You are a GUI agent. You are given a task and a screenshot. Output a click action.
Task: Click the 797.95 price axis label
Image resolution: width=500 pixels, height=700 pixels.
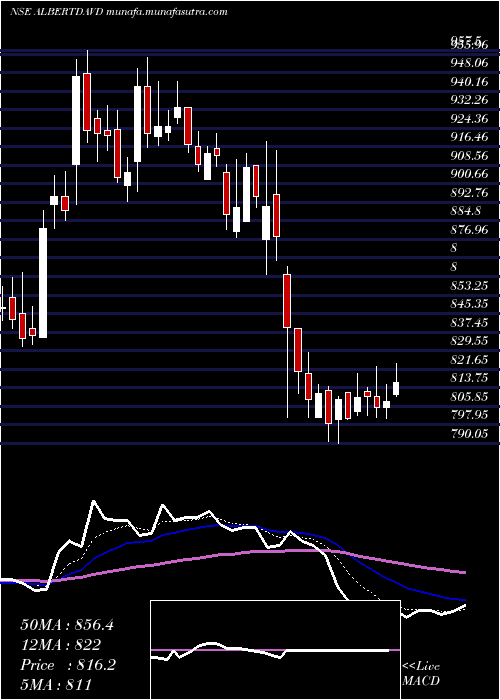pos(469,415)
